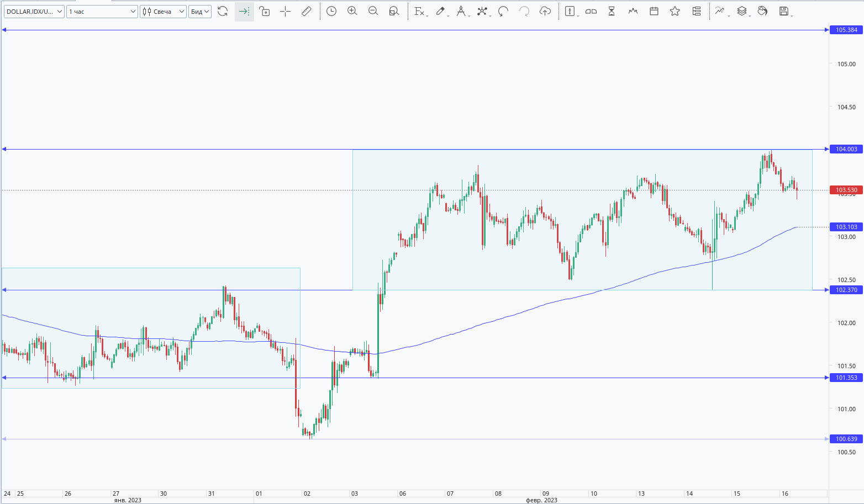
Task: Click the zoom in magnifier
Action: (352, 11)
